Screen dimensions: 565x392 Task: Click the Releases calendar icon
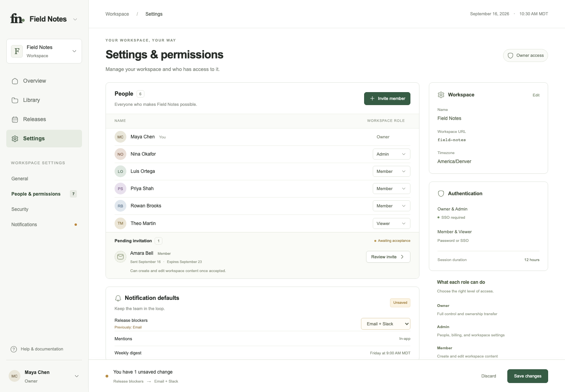pyautogui.click(x=15, y=120)
